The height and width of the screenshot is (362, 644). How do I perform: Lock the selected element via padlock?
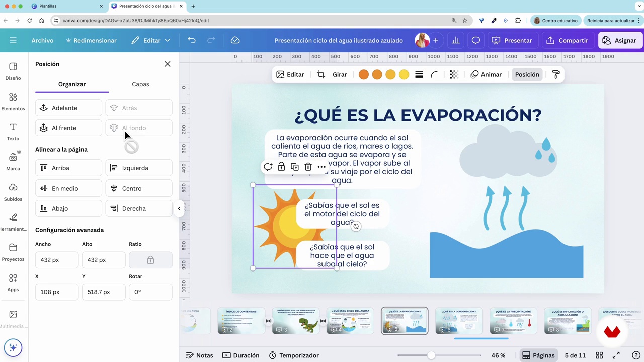(281, 167)
